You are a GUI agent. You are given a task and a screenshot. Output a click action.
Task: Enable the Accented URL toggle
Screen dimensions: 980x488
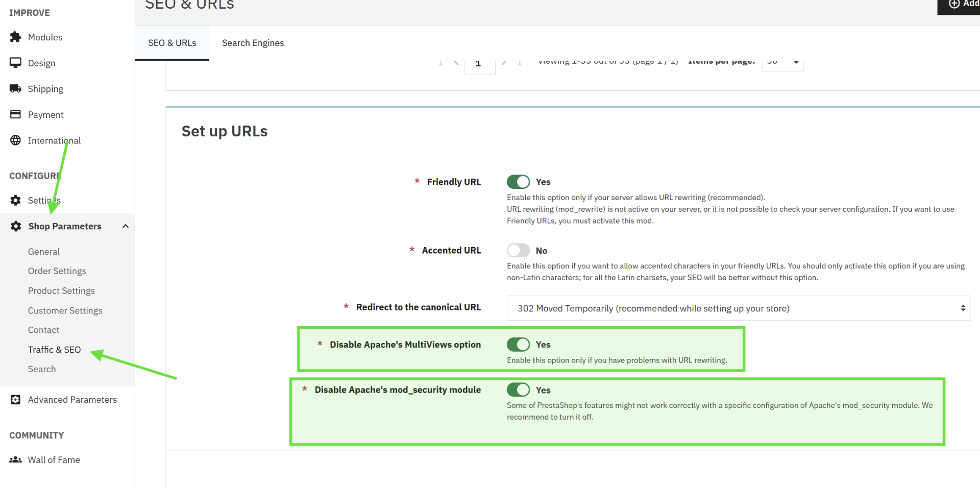[518, 250]
